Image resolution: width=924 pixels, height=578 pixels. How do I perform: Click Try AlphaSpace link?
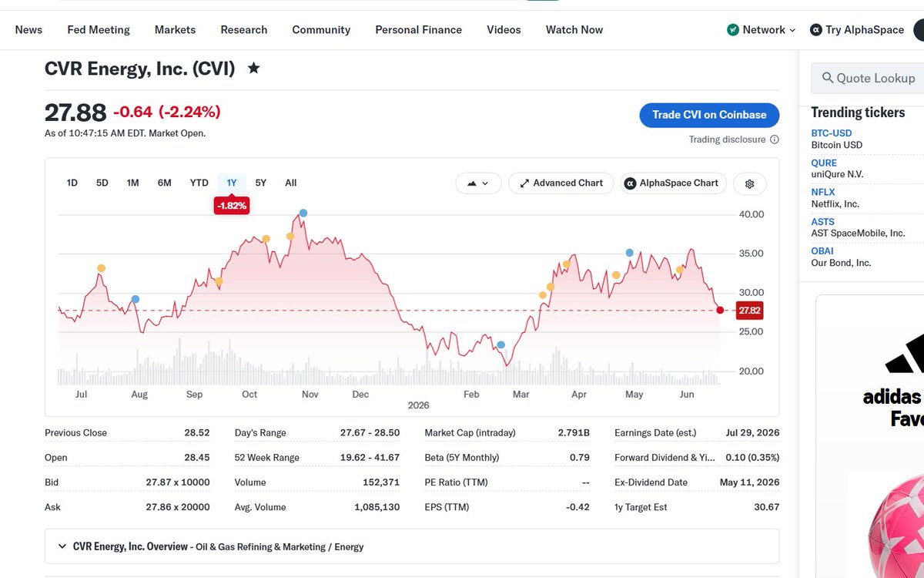pos(857,30)
